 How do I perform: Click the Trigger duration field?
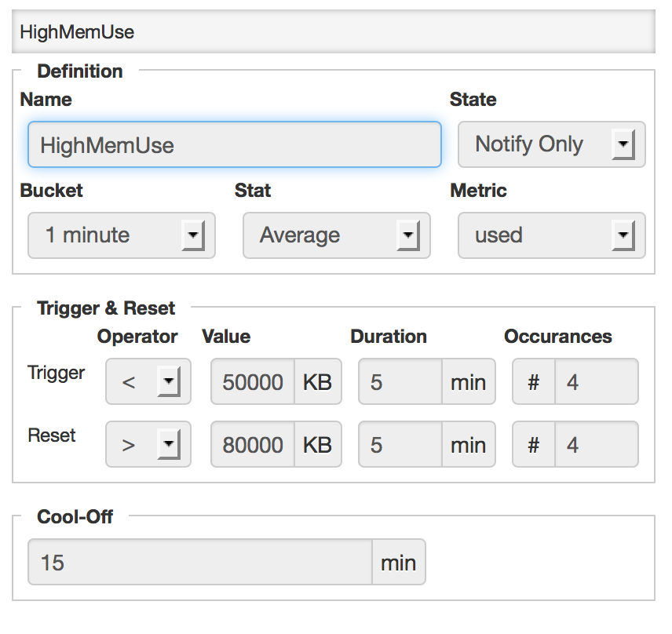[x=400, y=382]
